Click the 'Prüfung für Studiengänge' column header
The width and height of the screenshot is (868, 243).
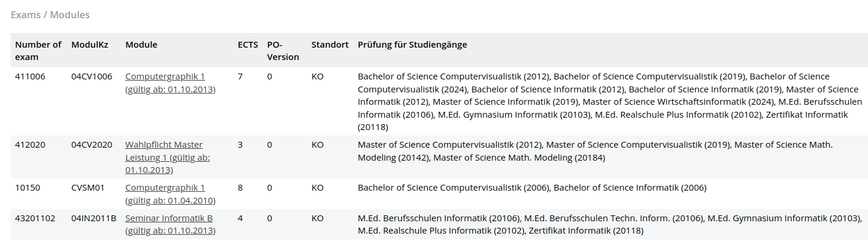click(412, 45)
